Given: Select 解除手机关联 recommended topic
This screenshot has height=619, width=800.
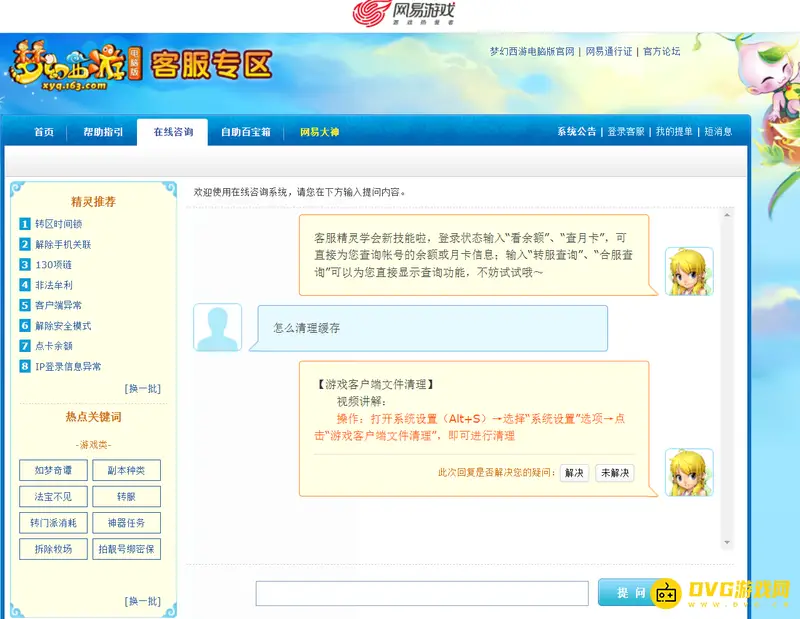Looking at the screenshot, I should coord(63,244).
